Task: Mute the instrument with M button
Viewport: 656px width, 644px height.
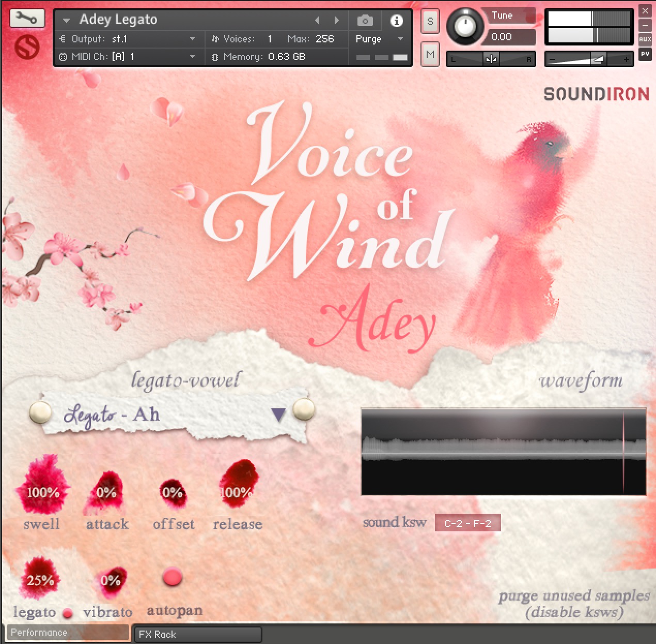Action: [x=430, y=54]
